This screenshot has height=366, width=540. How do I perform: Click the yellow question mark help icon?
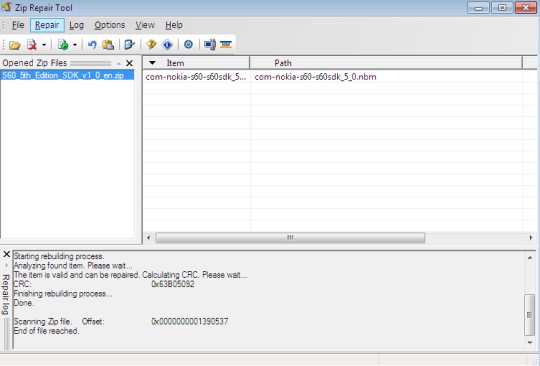(x=151, y=44)
